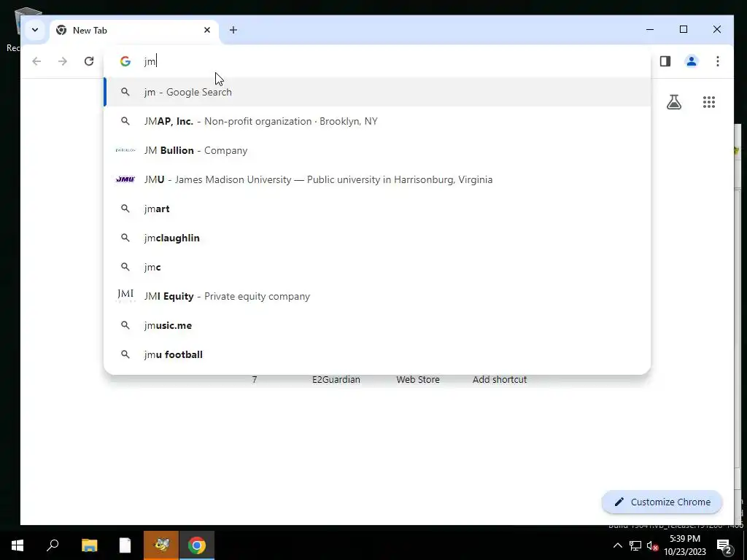Pick the JMI Equity suggestion
This screenshot has width=747, height=560.
tap(377, 296)
